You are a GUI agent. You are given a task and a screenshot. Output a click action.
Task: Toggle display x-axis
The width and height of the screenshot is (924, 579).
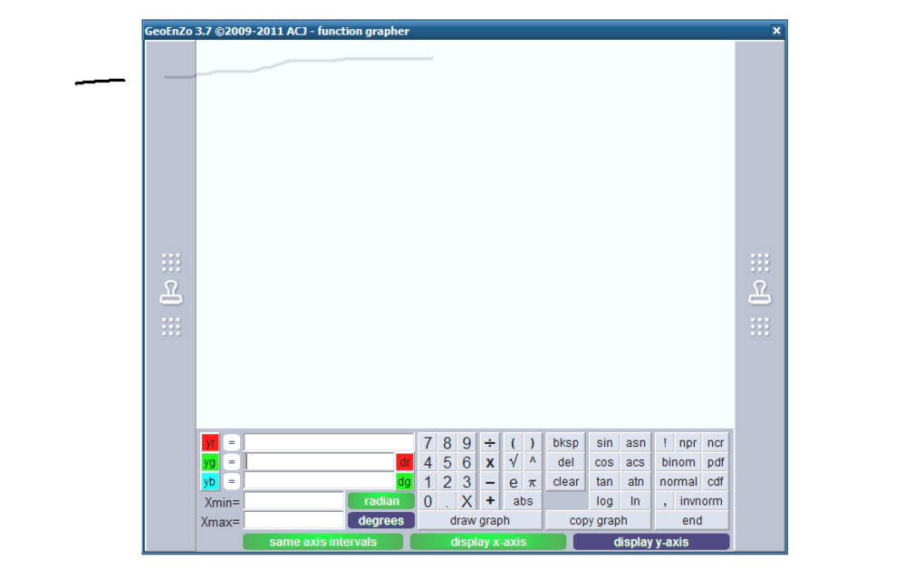pos(487,542)
